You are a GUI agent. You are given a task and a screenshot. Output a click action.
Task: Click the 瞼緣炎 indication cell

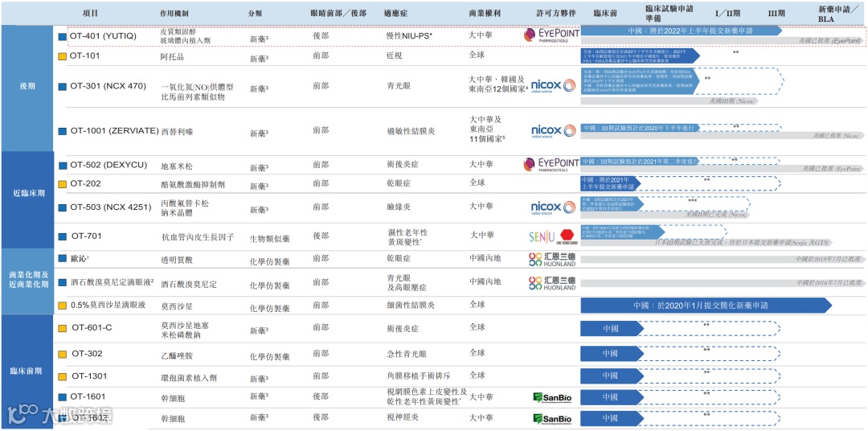tap(398, 207)
